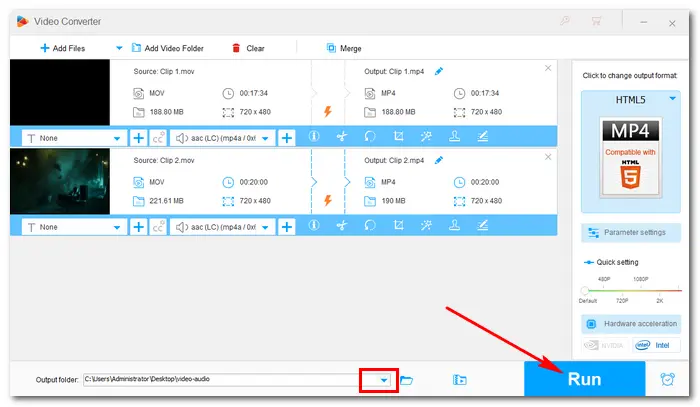Image resolution: width=700 pixels, height=407 pixels.
Task: Add a subtitle track to Clip 2
Action: [x=138, y=227]
